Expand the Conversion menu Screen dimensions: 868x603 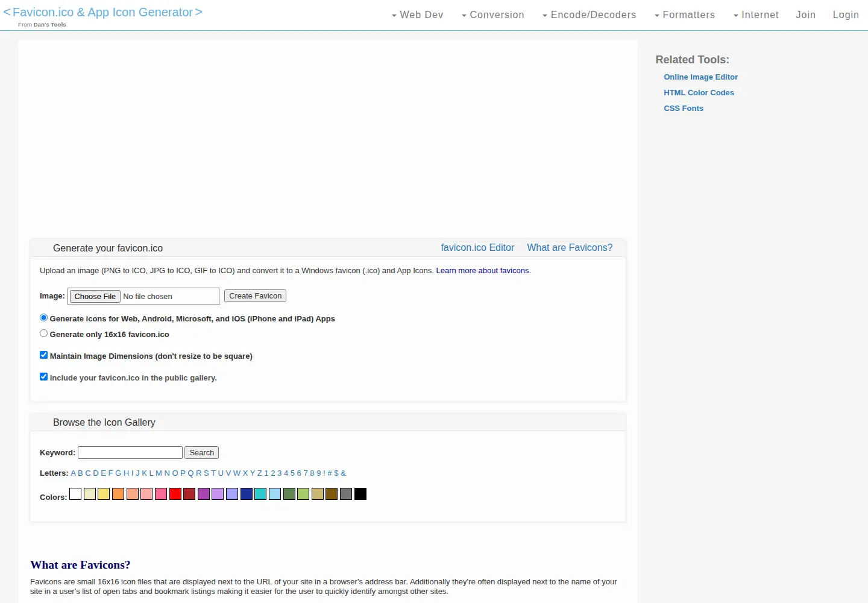click(492, 15)
